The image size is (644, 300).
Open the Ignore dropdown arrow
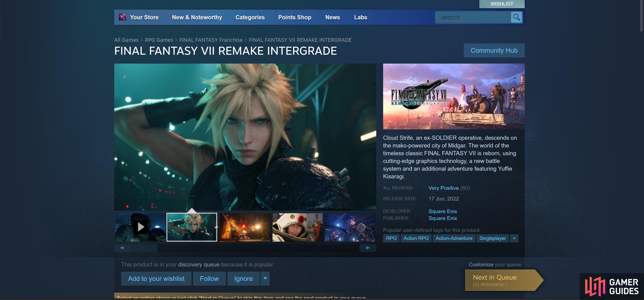(x=265, y=279)
